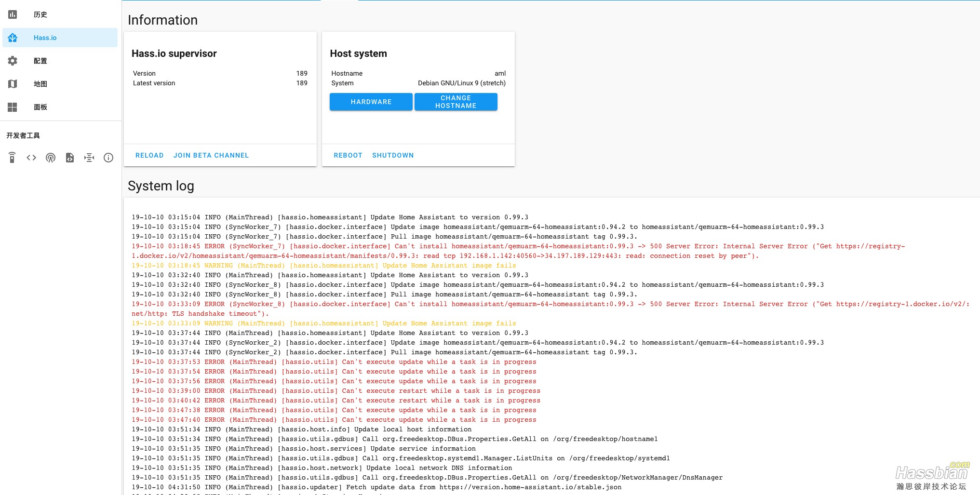Click Fetch update data log line
Viewport: 980px width, 495px height.
(376, 487)
